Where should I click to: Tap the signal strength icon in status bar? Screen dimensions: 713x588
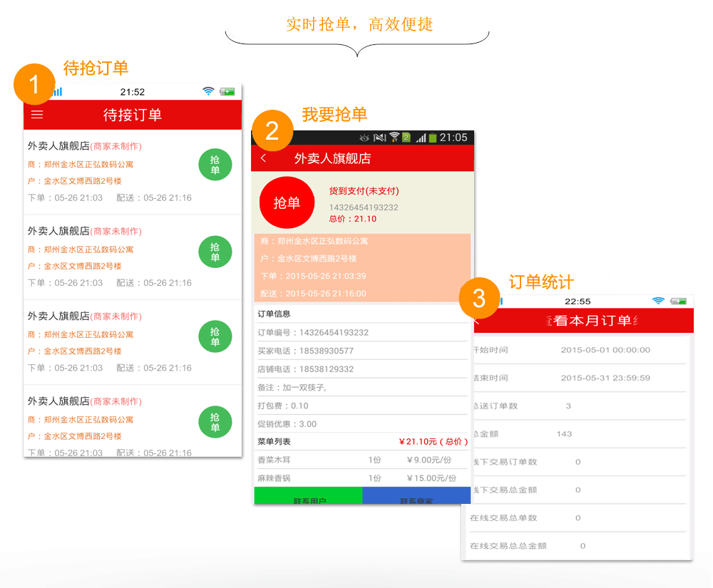point(420,137)
